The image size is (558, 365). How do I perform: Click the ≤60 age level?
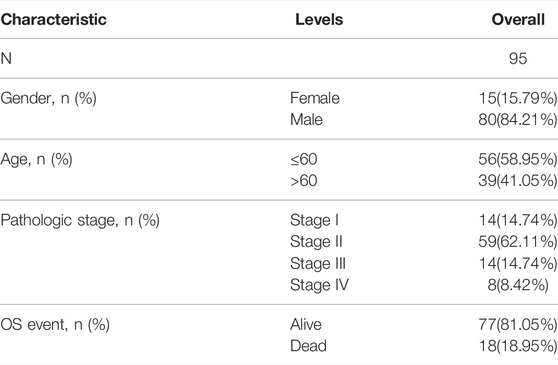point(304,159)
